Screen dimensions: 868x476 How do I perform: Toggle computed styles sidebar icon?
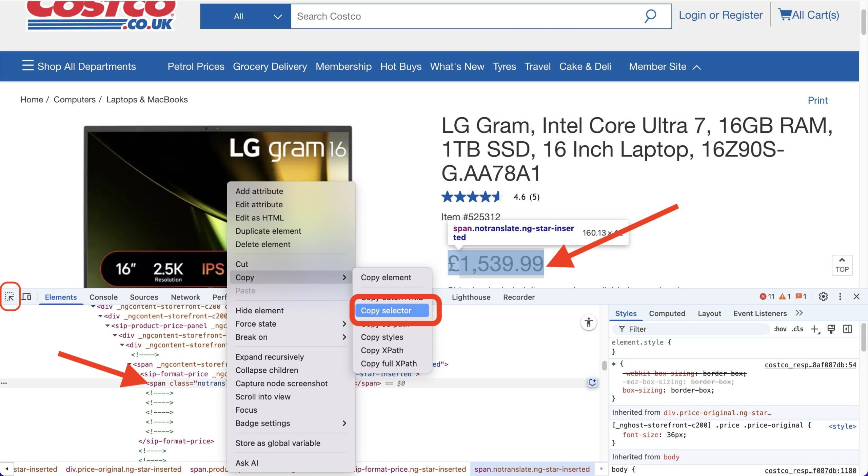point(847,329)
